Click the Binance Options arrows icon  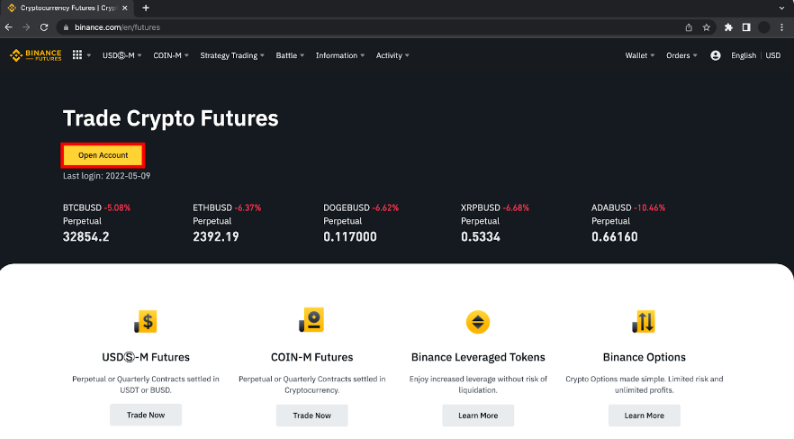point(644,321)
